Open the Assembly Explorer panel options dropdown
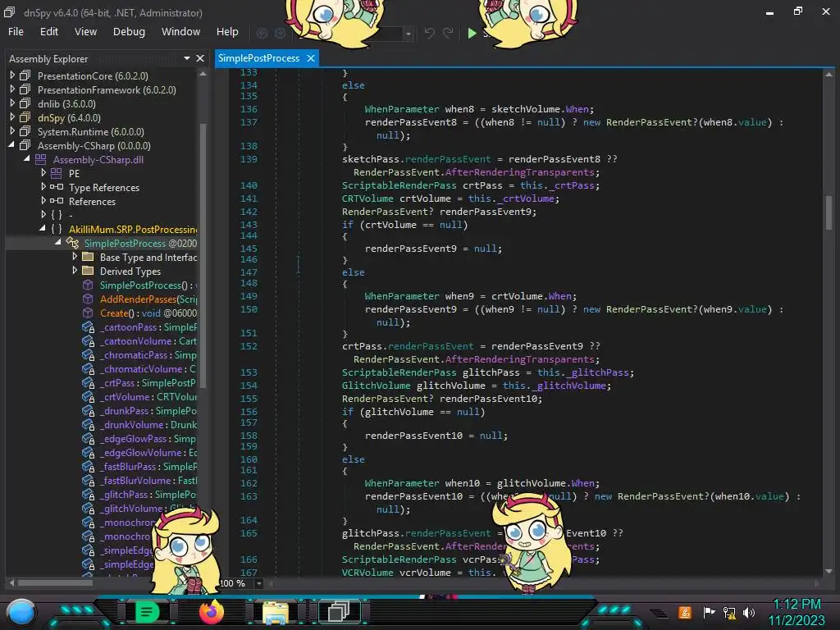The width and height of the screenshot is (840, 630). click(x=186, y=58)
